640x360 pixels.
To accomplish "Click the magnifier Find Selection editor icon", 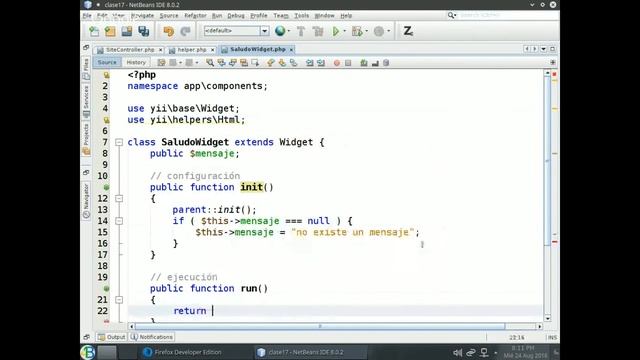I will [x=210, y=63].
